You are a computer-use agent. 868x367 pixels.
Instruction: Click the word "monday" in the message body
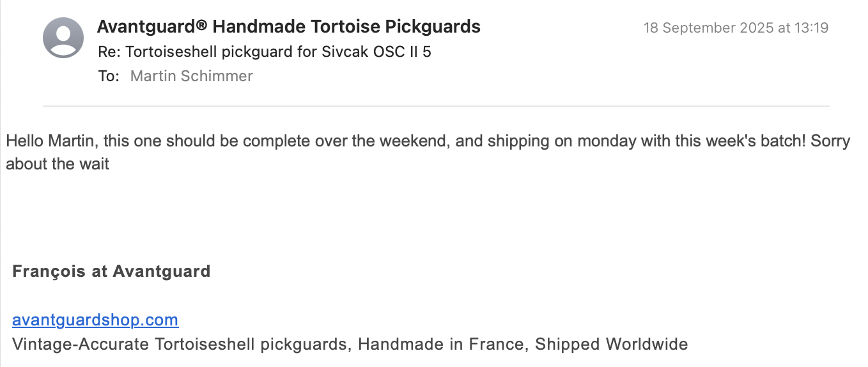573,141
